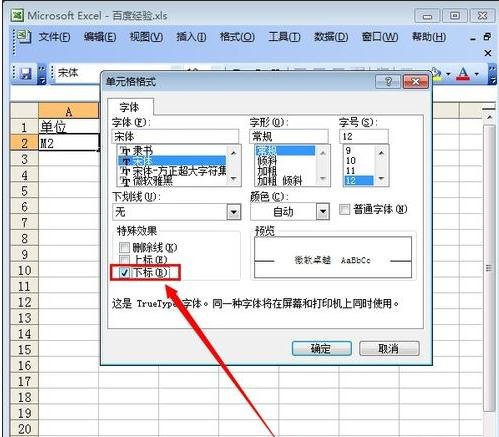Select the 字体 tab in the dialog
This screenshot has height=437, width=499.
pos(130,107)
